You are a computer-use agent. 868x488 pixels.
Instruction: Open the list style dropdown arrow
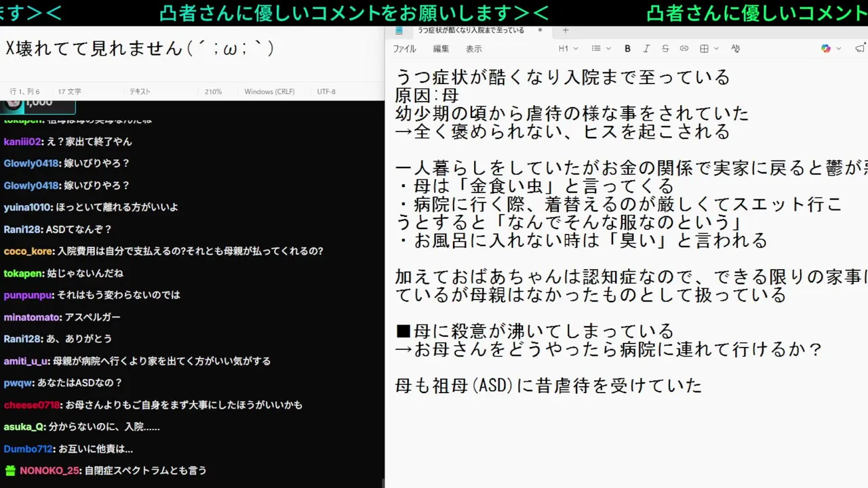point(608,49)
